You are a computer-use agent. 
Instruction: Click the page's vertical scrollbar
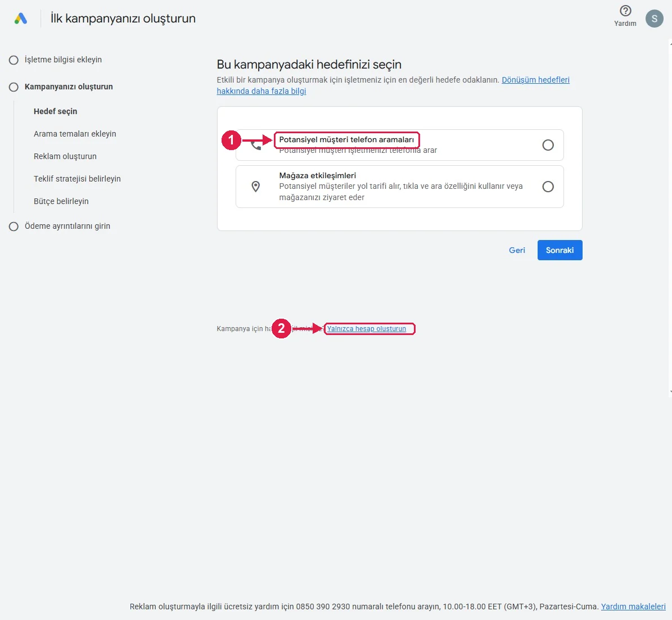pyautogui.click(x=670, y=219)
